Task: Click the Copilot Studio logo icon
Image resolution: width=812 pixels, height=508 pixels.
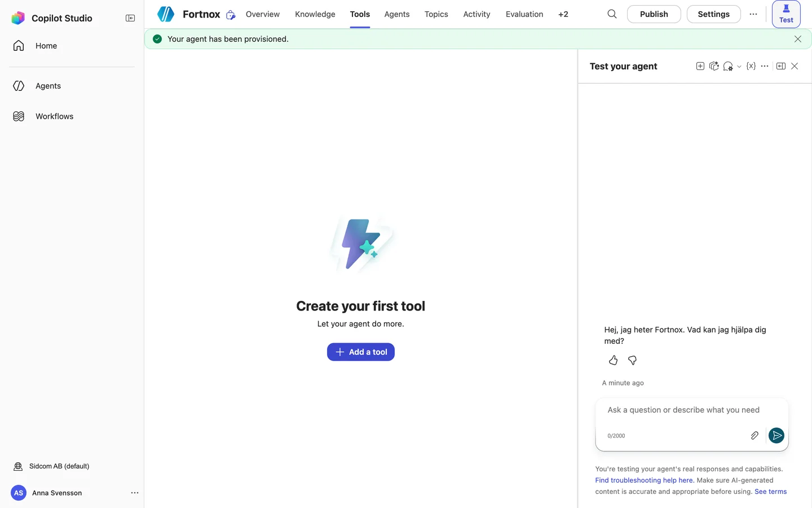Action: pos(18,18)
